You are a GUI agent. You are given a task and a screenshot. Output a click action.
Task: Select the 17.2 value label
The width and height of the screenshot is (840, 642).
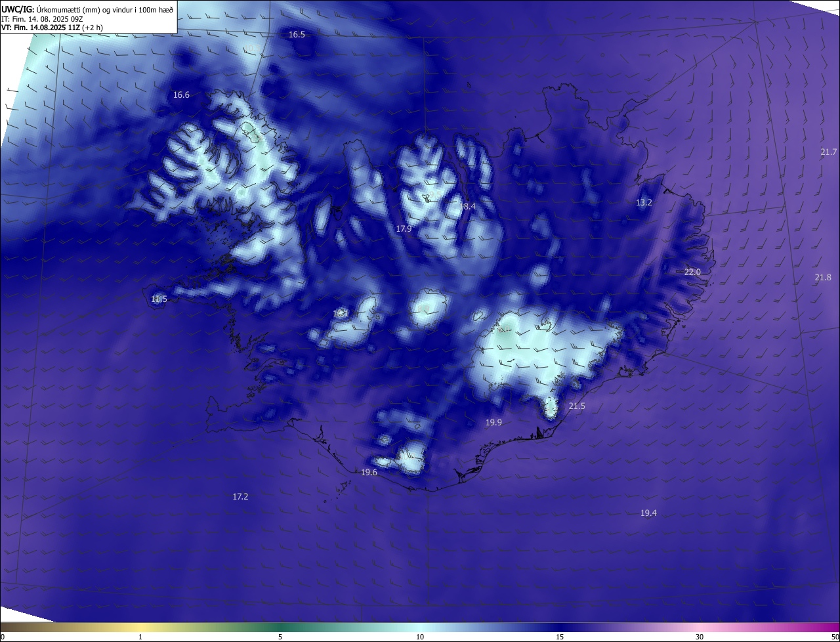point(240,497)
